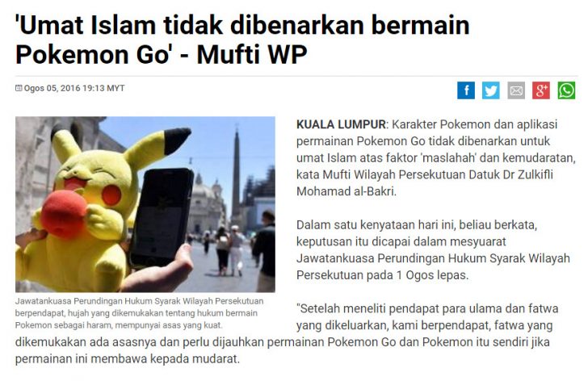Click the smartphone held in the photo
The image size is (588, 381).
[x=162, y=217]
